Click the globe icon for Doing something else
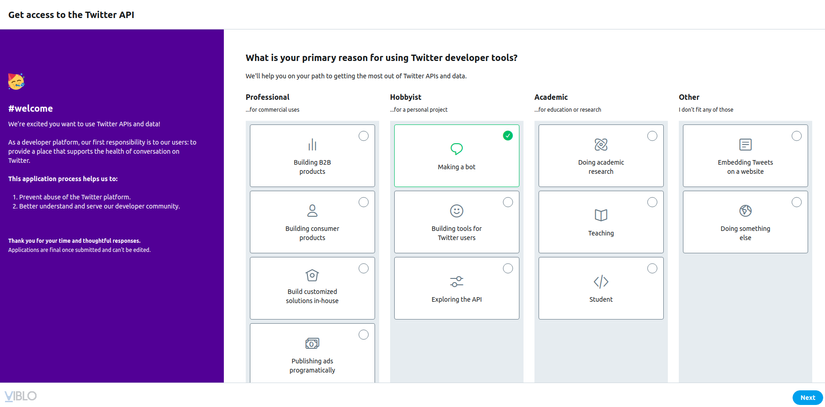Image resolution: width=825 pixels, height=407 pixels. pyautogui.click(x=745, y=211)
